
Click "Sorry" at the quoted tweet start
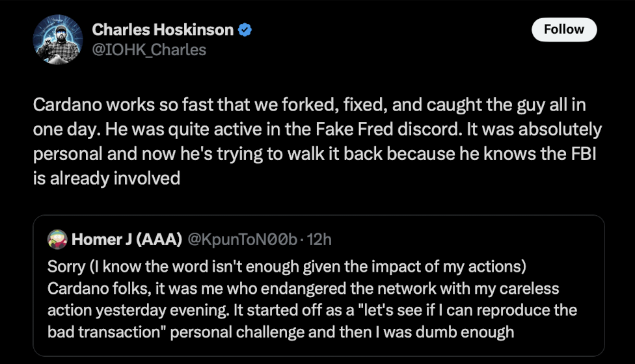[x=66, y=267]
